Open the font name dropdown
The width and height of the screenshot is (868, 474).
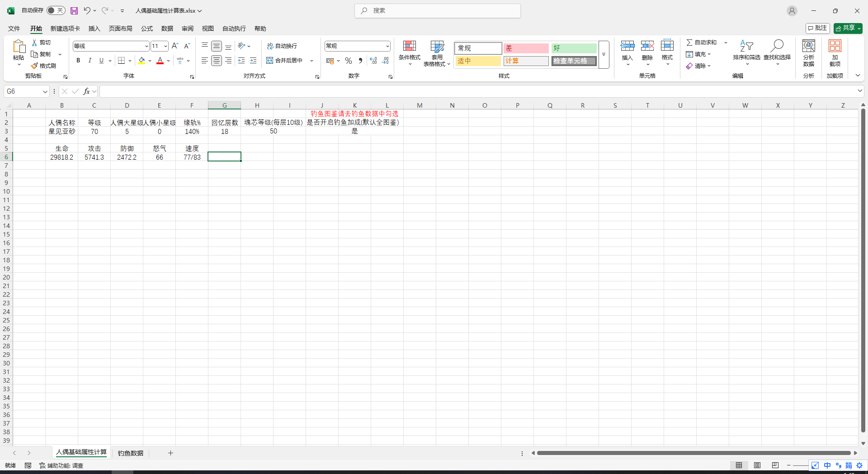[146, 46]
